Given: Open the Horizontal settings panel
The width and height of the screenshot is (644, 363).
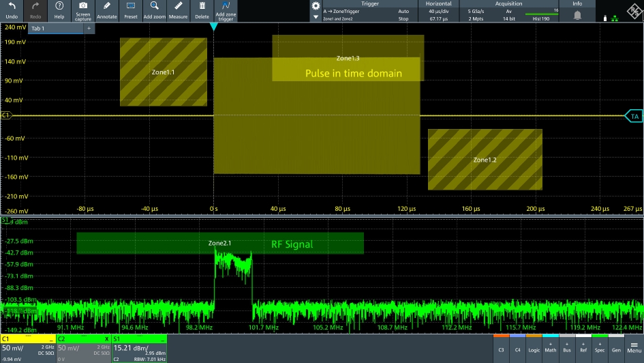Looking at the screenshot, I should pos(438,12).
